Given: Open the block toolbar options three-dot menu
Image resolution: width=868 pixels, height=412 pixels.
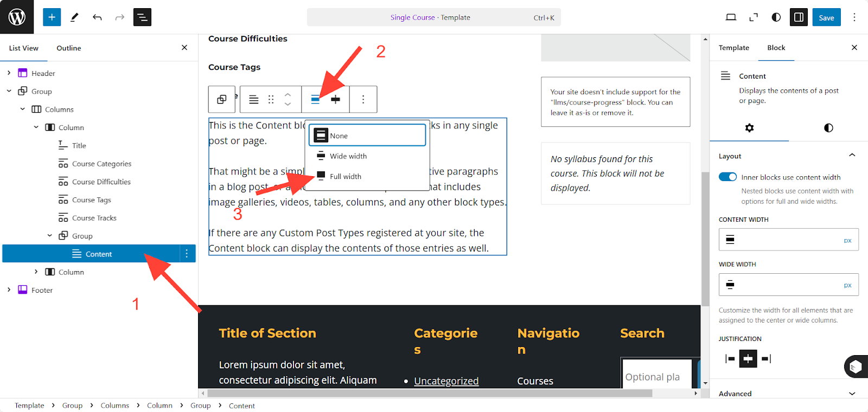Looking at the screenshot, I should [x=363, y=99].
